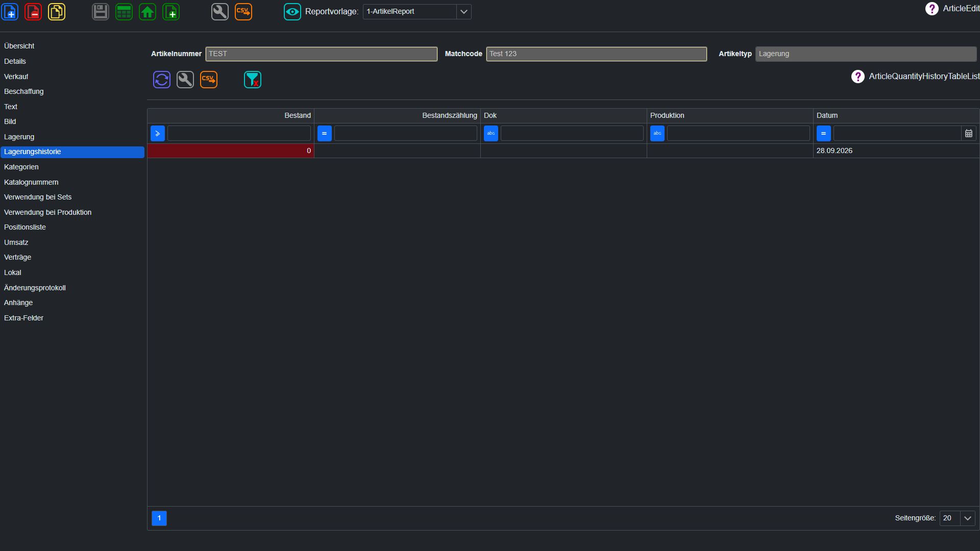980x551 pixels.
Task: Click the green table list icon
Action: click(x=124, y=12)
